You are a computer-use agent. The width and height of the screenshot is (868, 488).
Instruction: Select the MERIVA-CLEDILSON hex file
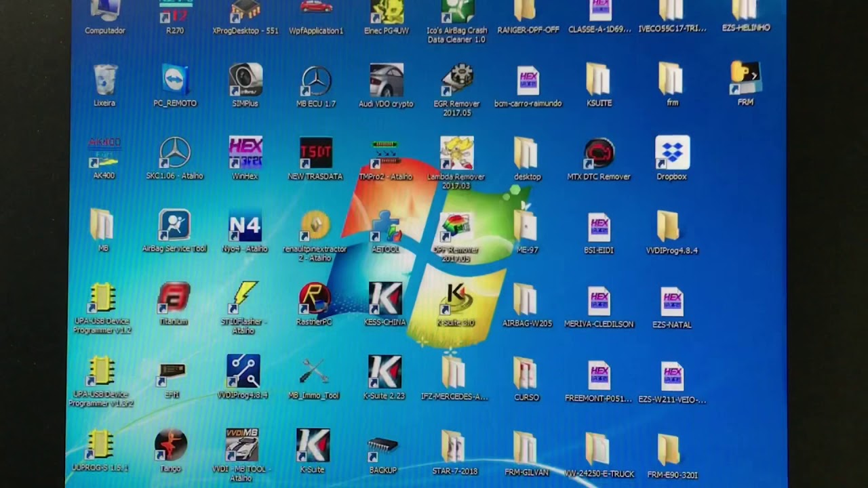(x=599, y=307)
